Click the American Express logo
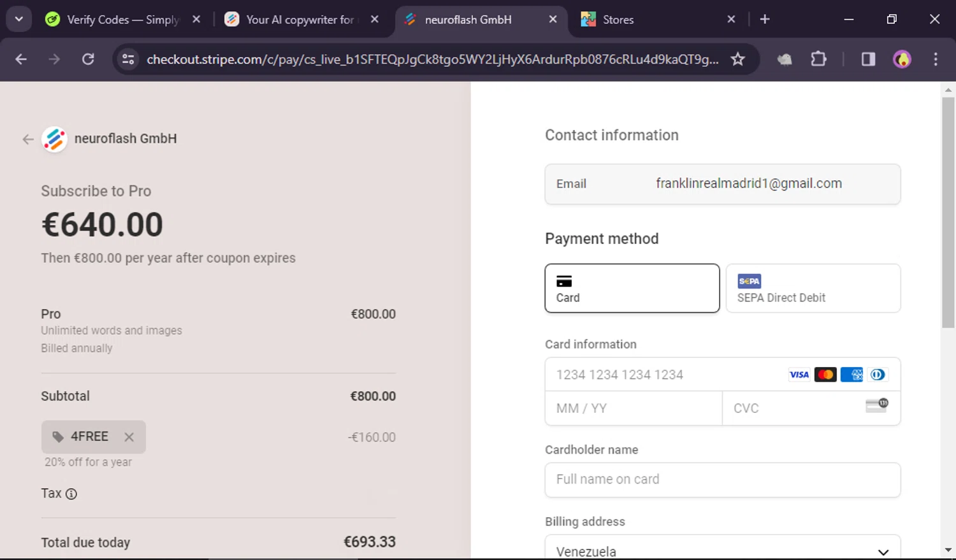This screenshot has height=560, width=956. click(x=851, y=375)
